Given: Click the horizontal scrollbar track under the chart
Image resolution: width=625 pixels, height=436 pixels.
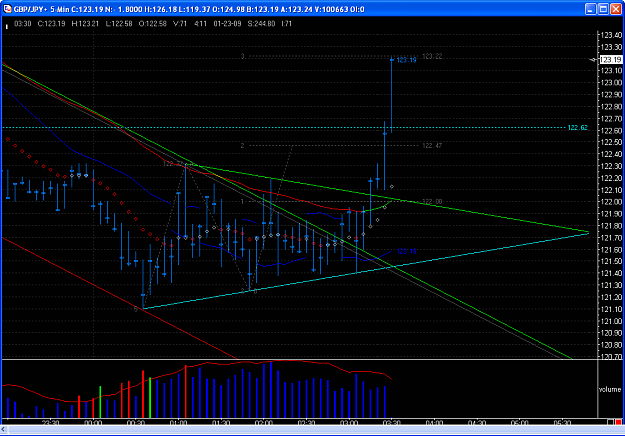Looking at the screenshot, I should click(315, 429).
